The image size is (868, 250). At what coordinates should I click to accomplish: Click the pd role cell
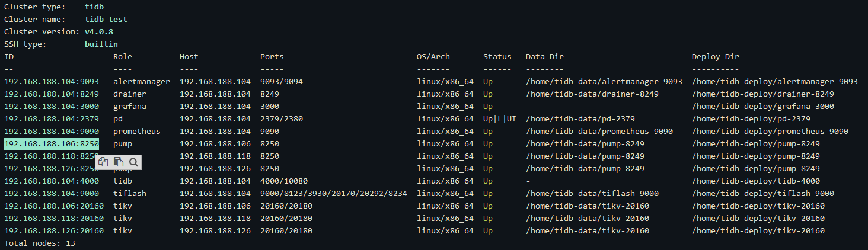tap(118, 119)
